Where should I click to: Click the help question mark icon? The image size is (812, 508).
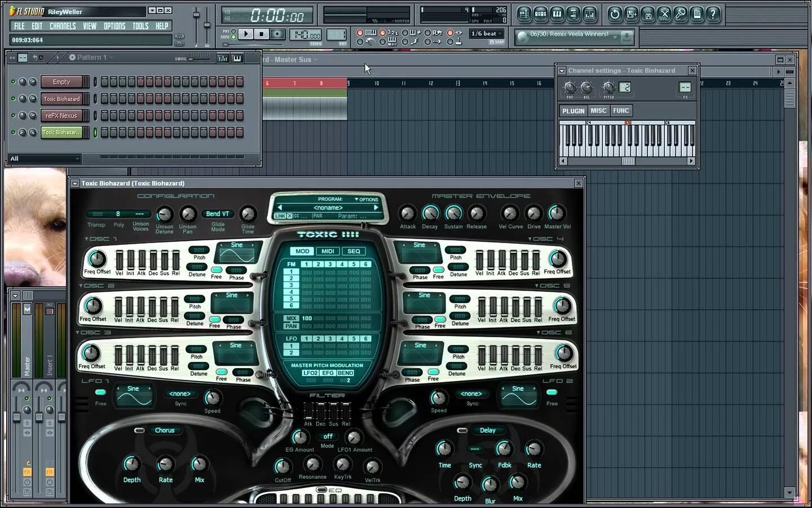coord(713,14)
